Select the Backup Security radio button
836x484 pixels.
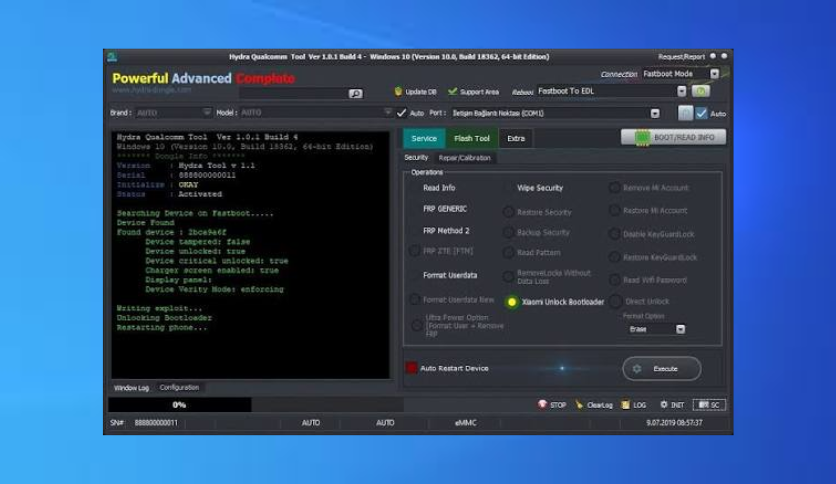point(509,232)
